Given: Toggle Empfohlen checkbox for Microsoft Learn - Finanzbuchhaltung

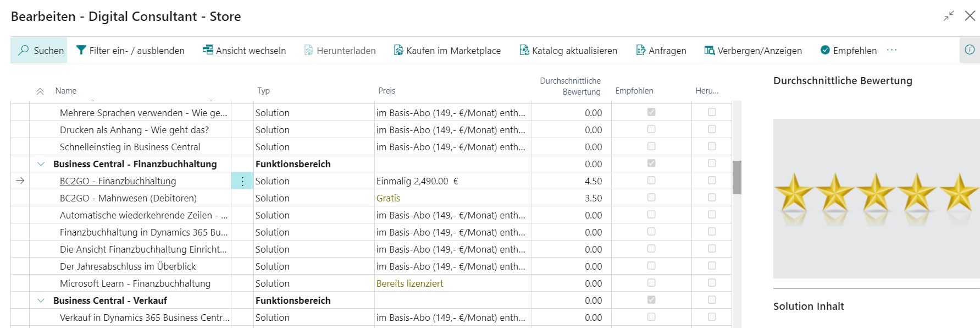Looking at the screenshot, I should [651, 283].
